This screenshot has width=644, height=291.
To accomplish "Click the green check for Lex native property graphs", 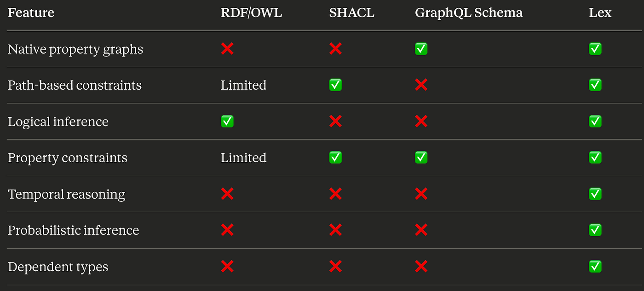I will 595,49.
